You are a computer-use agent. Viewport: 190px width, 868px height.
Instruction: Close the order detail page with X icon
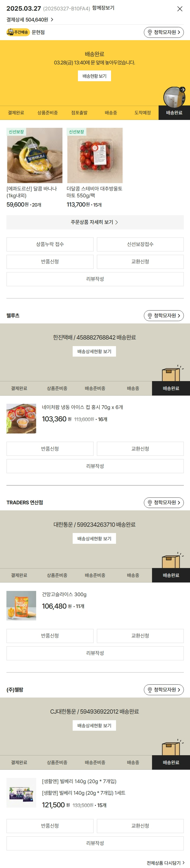180,9
